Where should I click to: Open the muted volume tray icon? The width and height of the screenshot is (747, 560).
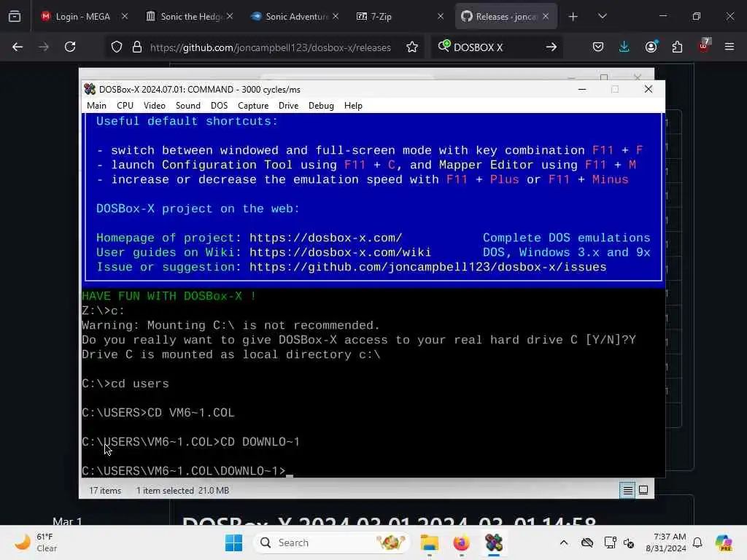[629, 542]
